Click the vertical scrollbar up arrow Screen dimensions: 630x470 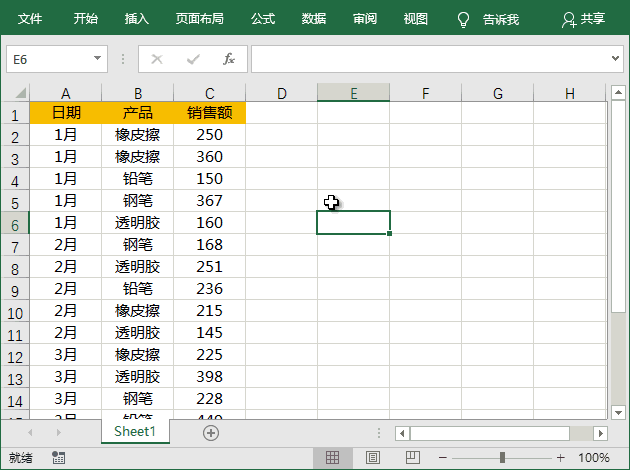tap(618, 92)
